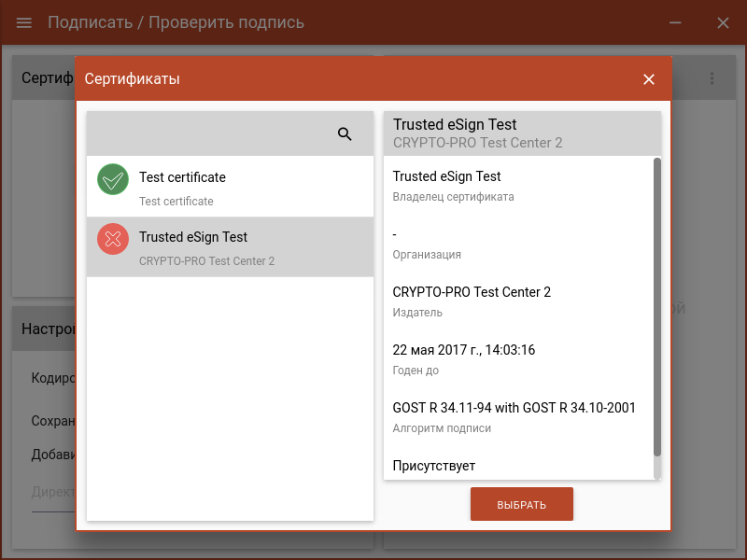Click the Настройки section header
The height and width of the screenshot is (560, 747).
[51, 329]
